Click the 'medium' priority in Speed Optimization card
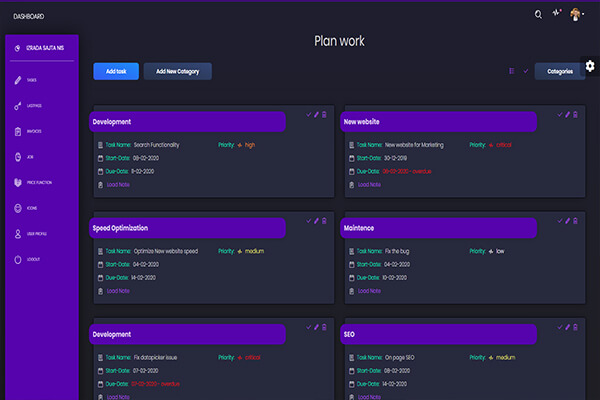The height and width of the screenshot is (400, 600). coord(254,251)
